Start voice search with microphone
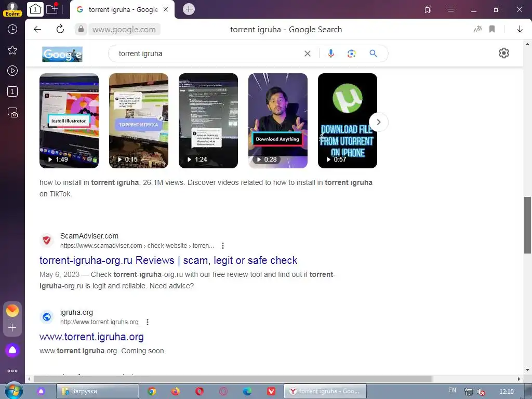Viewport: 532px width, 399px height. click(331, 54)
